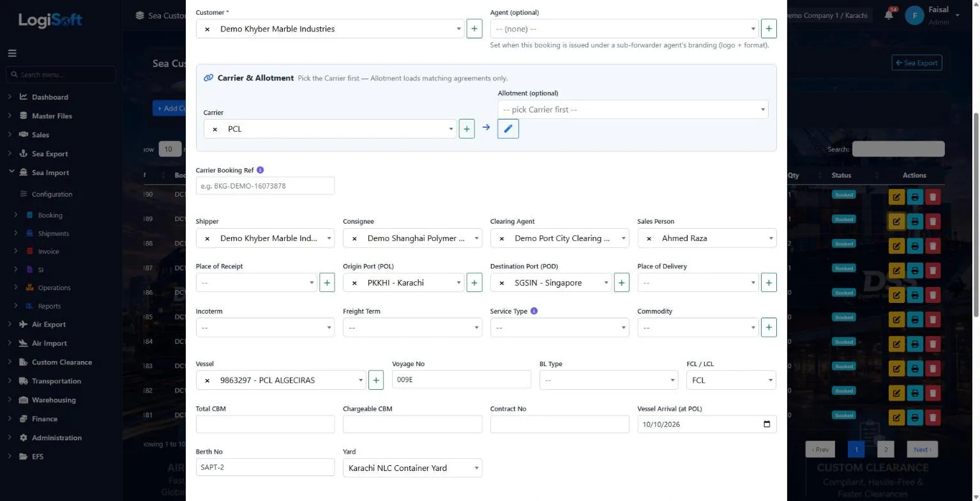
Task: Add new Destination Port with plus button
Action: pos(622,282)
